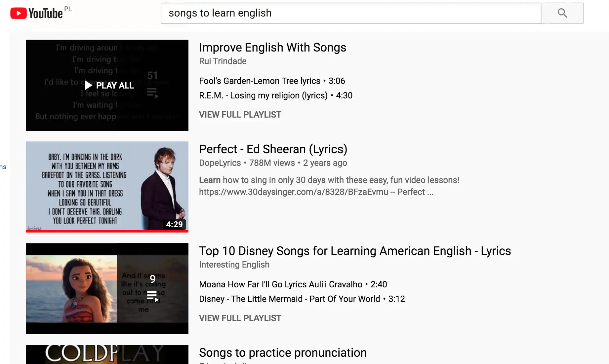This screenshot has height=364, width=609.
Task: Click the 9 video count on Disney playlist thumbnail
Action: 152,279
